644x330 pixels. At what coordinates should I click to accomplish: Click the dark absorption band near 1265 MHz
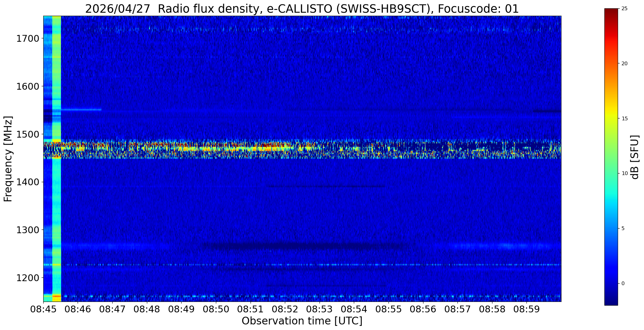[302, 246]
